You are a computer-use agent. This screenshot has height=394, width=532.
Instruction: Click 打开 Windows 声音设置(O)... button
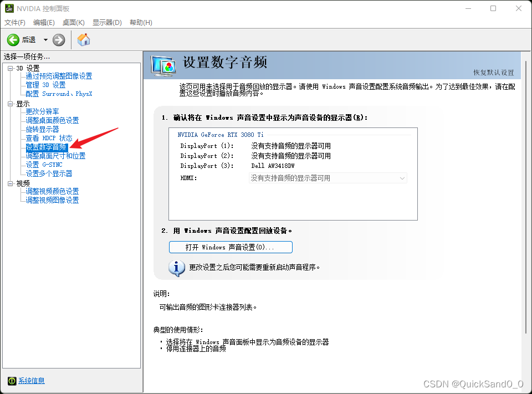[x=231, y=247]
